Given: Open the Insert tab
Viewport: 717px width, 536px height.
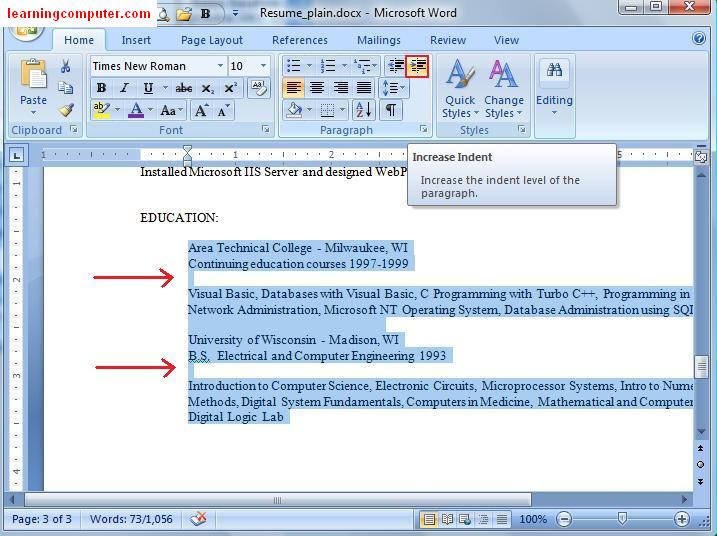Looking at the screenshot, I should tap(136, 40).
